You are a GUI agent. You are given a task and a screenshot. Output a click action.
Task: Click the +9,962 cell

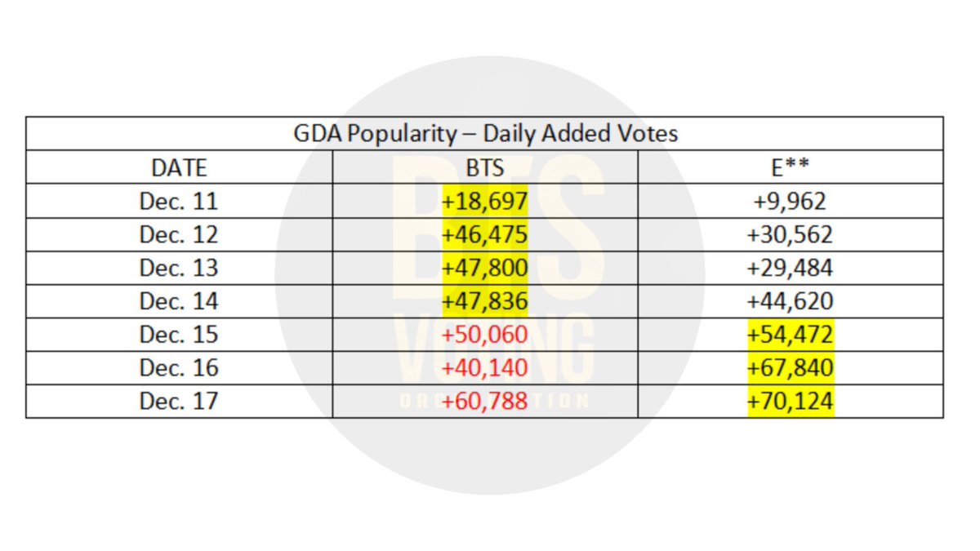[x=791, y=202]
